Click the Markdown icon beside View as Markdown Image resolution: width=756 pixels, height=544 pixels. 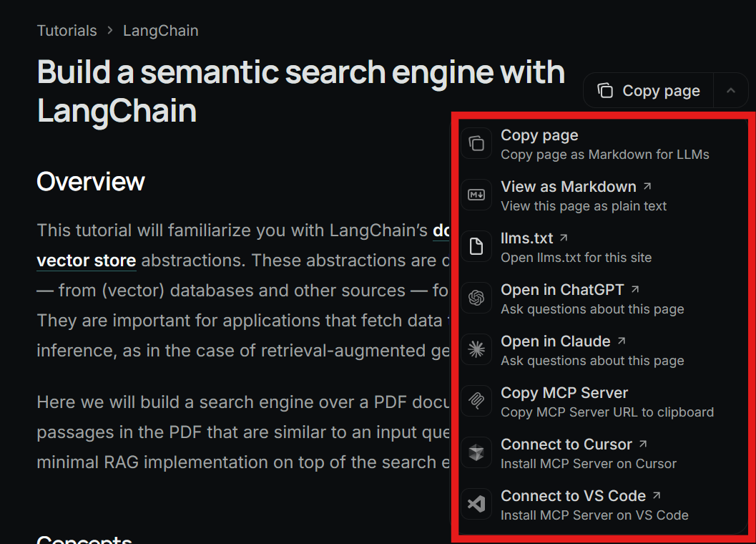point(476,195)
